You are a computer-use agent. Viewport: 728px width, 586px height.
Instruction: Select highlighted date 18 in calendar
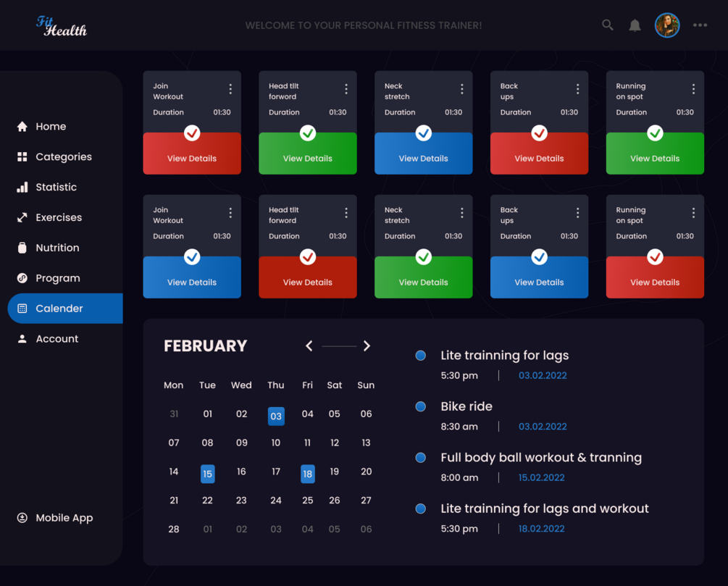pos(307,474)
